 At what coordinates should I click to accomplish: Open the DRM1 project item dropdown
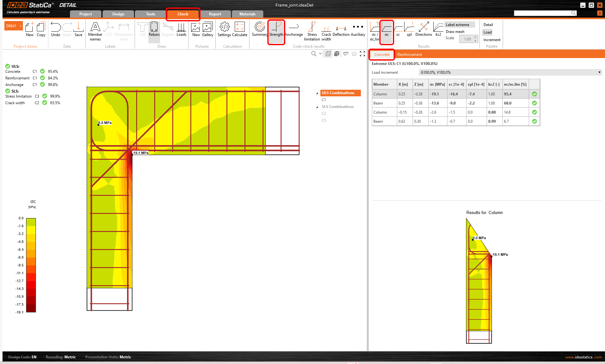21,26
